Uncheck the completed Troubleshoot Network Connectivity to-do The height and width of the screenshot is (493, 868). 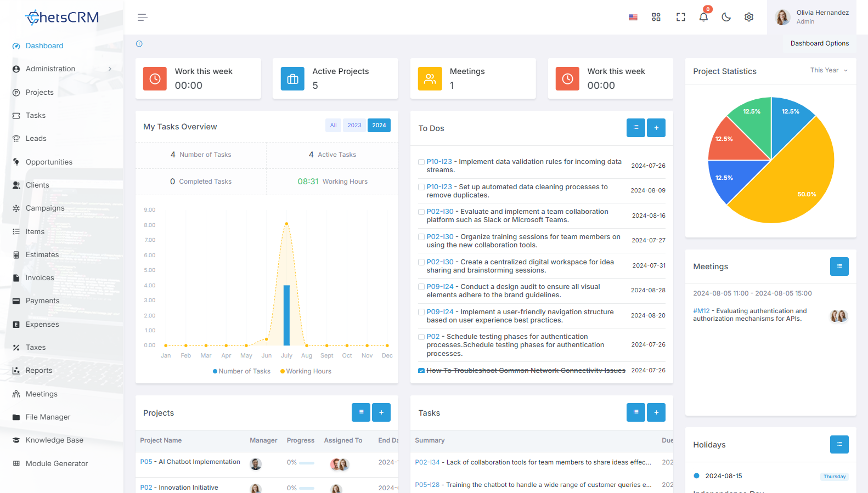(421, 371)
